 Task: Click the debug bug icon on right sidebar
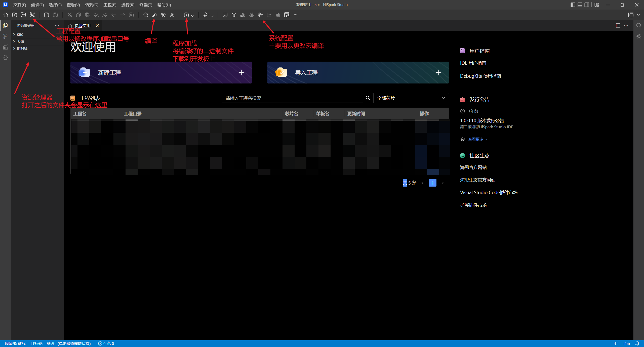639,36
